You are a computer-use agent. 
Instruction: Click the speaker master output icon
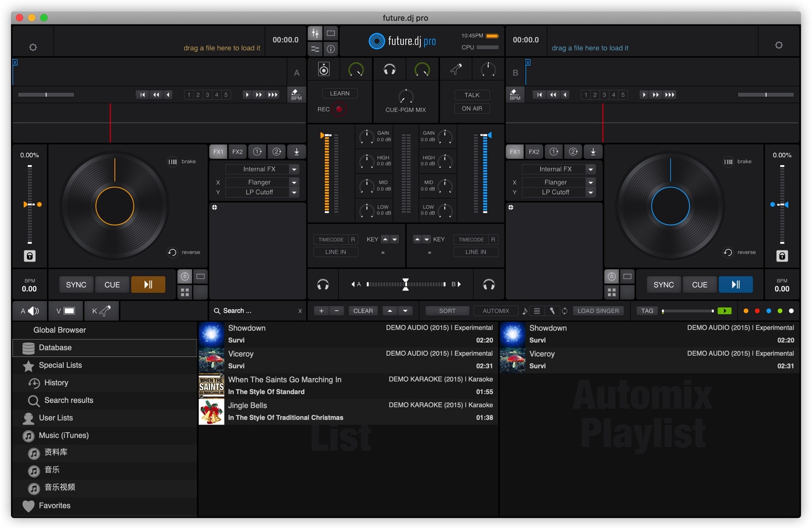click(x=324, y=69)
